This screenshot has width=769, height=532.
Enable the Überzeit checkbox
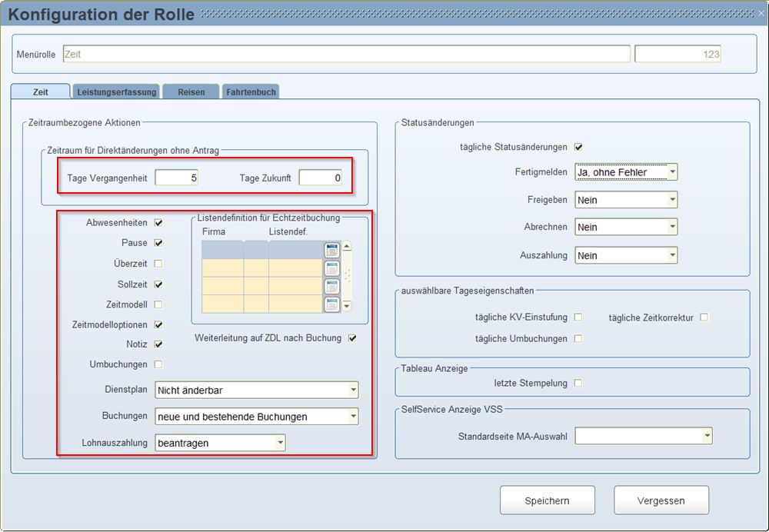click(158, 264)
